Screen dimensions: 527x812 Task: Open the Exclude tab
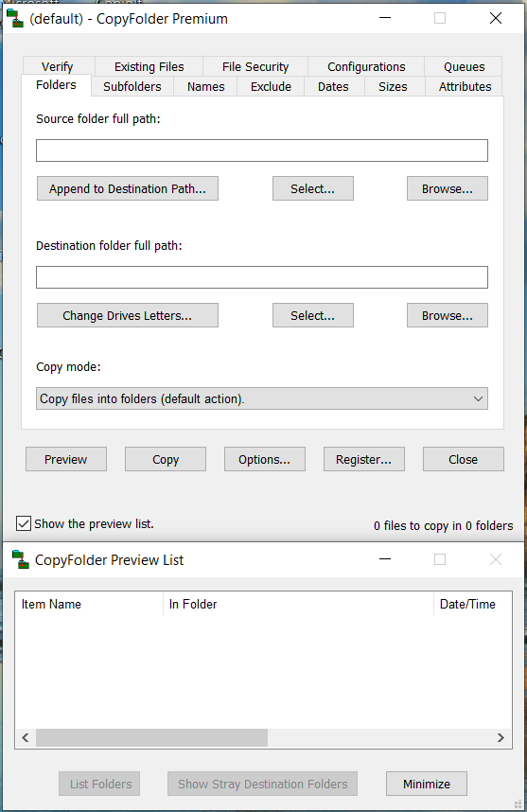[271, 86]
